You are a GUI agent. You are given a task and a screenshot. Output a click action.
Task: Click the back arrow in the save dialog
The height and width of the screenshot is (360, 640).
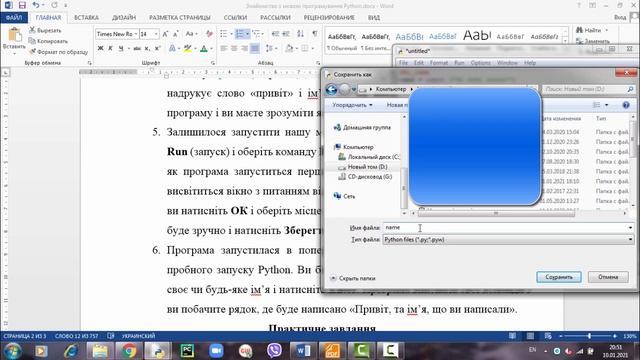click(x=331, y=89)
